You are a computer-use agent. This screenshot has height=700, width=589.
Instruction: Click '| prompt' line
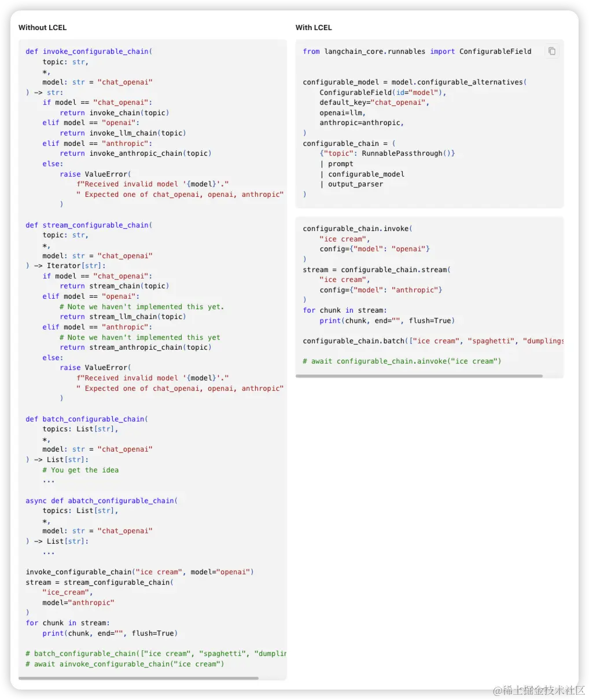[336, 164]
